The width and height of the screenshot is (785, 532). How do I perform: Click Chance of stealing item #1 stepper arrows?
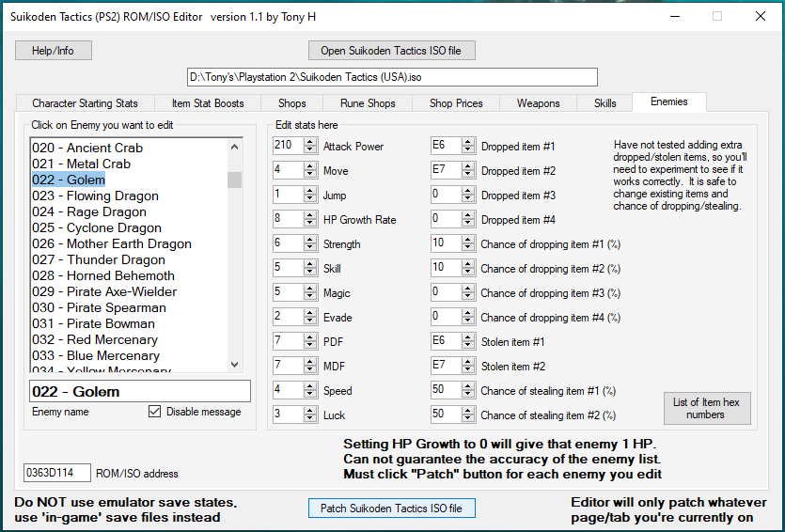pos(468,390)
